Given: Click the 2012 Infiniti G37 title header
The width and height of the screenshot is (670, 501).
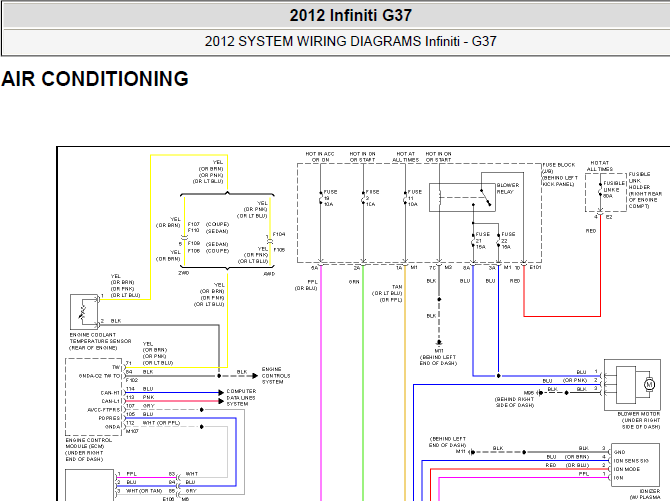Looking at the screenshot, I should click(350, 15).
